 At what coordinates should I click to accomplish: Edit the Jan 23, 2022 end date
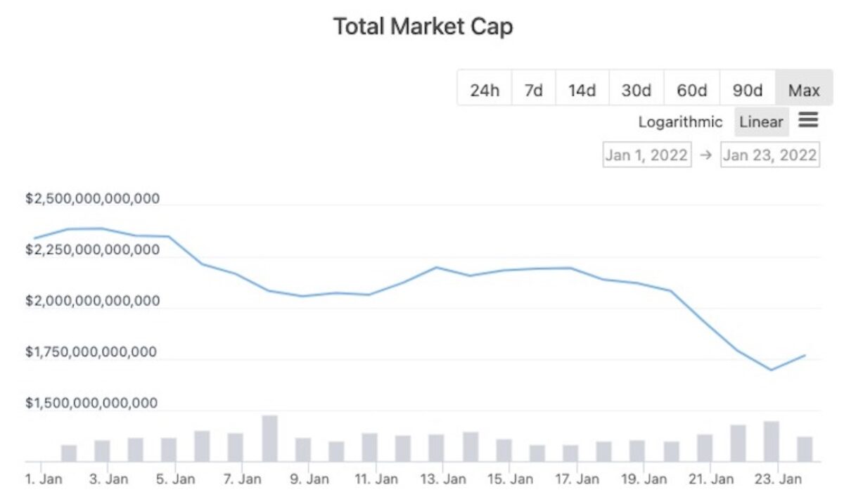coord(770,155)
